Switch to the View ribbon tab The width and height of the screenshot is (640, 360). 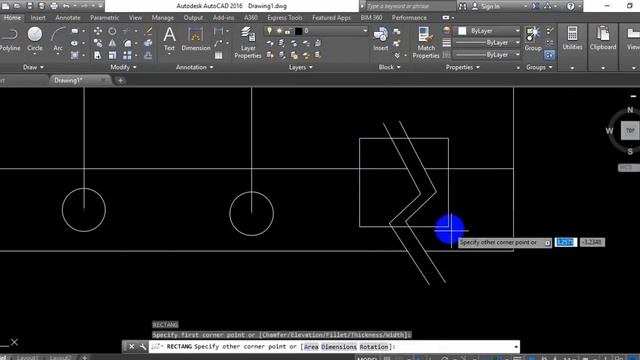point(136,18)
